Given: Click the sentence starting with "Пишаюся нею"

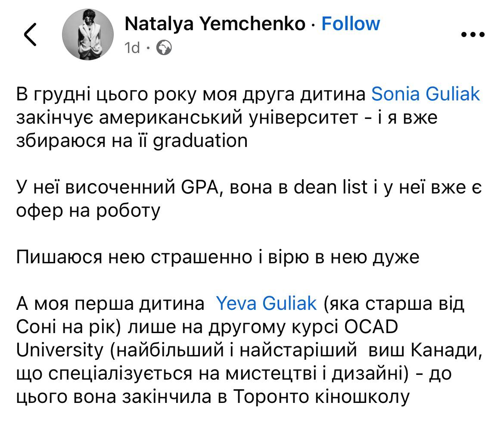Looking at the screenshot, I should 218,257.
